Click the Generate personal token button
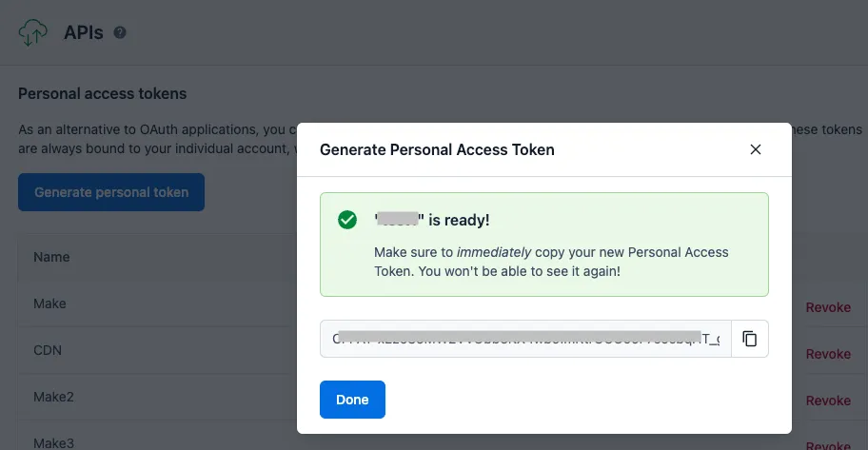The height and width of the screenshot is (450, 868). 111,192
